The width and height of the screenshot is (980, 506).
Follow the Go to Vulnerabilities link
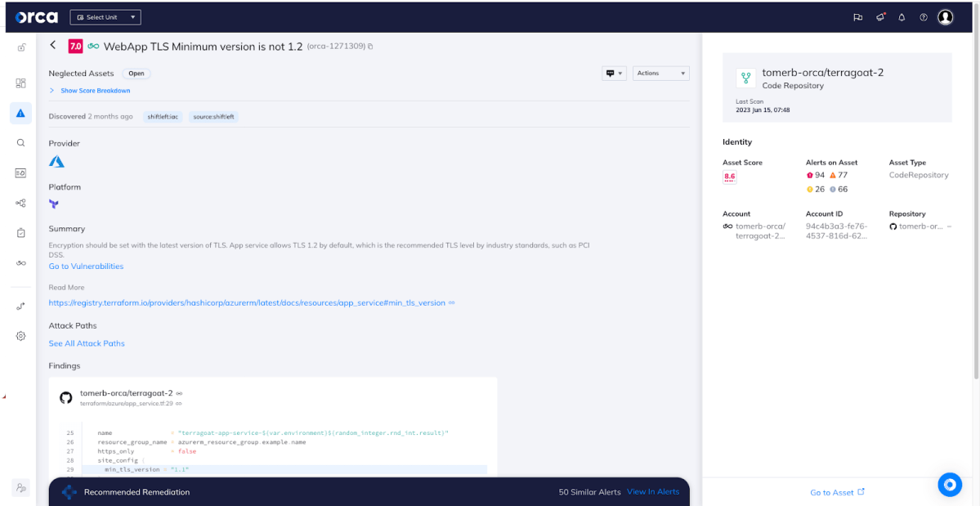click(87, 266)
